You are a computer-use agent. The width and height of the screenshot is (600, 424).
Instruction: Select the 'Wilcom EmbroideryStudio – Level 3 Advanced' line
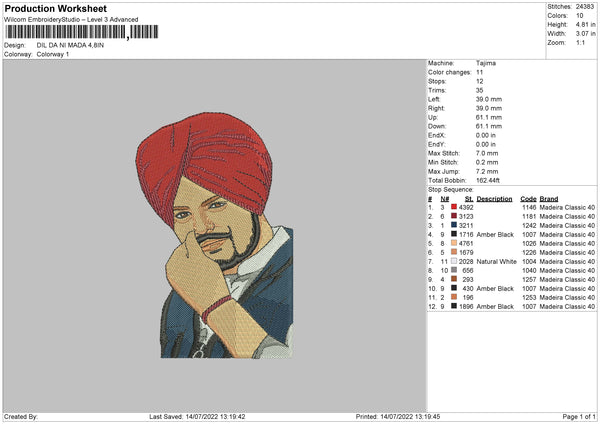coord(71,20)
